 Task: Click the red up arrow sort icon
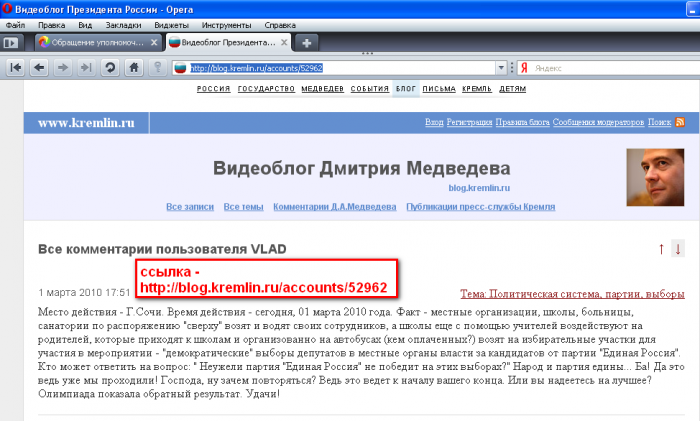tap(662, 249)
